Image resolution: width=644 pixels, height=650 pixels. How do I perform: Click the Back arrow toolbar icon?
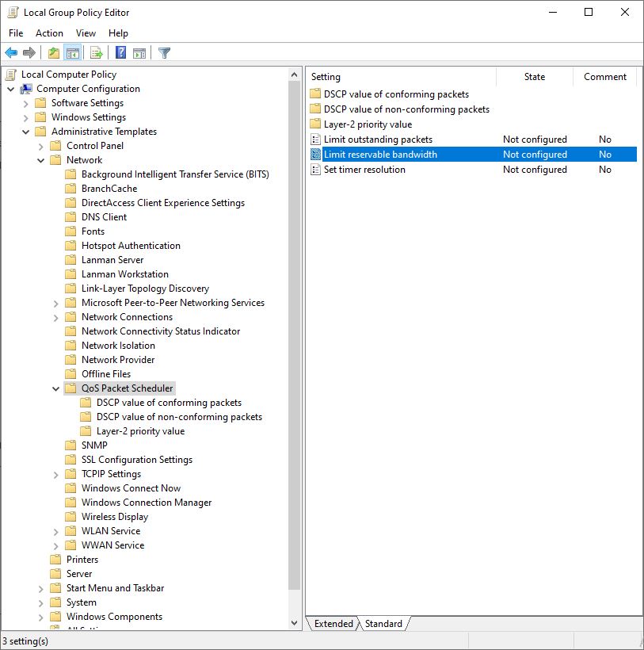coord(11,53)
